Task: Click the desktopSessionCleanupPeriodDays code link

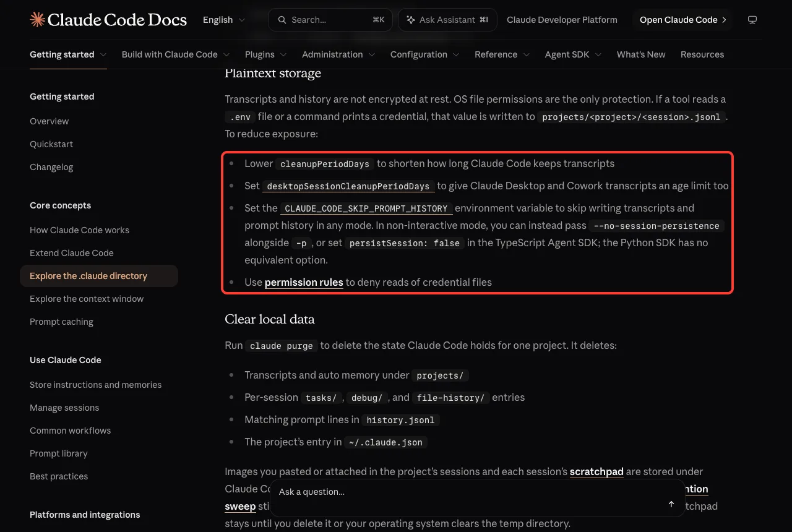Action: [x=348, y=186]
